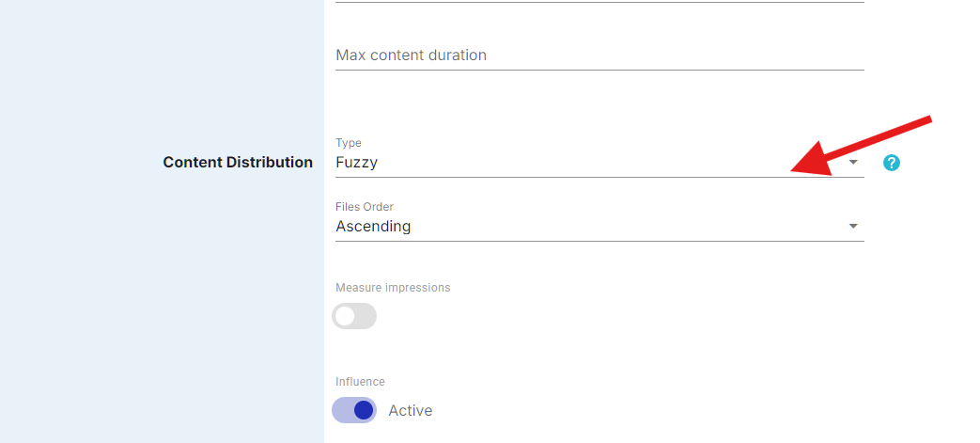Screen dimensions: 980x443
Task: Open the Type dropdown showing Fuzzy
Action: (599, 157)
